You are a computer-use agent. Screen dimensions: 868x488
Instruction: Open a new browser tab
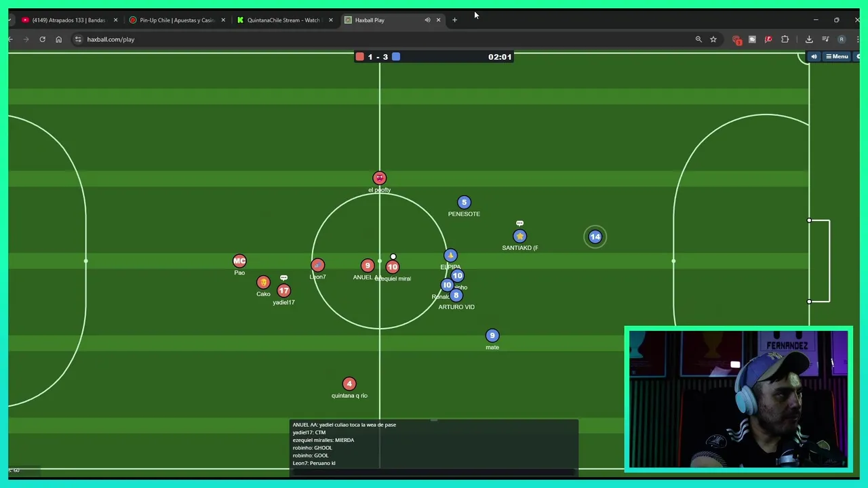pyautogui.click(x=454, y=20)
